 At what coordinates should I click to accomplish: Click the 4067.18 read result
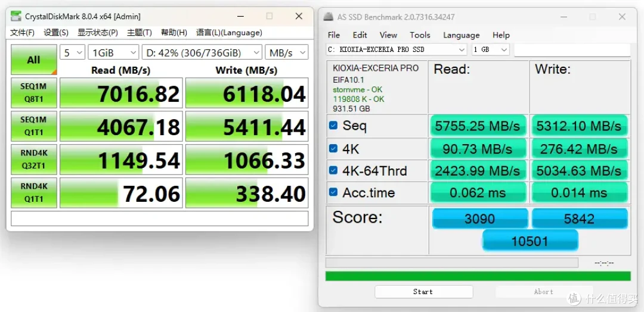(x=121, y=126)
